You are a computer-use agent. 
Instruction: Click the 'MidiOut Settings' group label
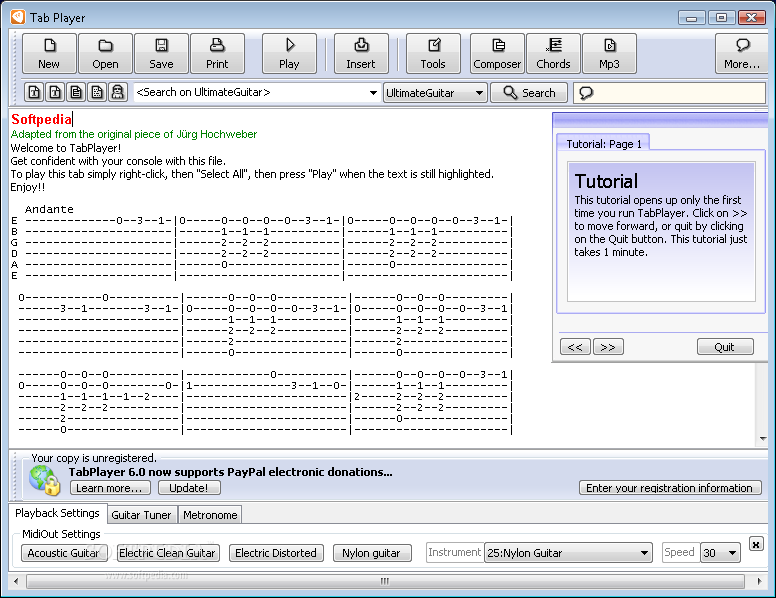[61, 534]
